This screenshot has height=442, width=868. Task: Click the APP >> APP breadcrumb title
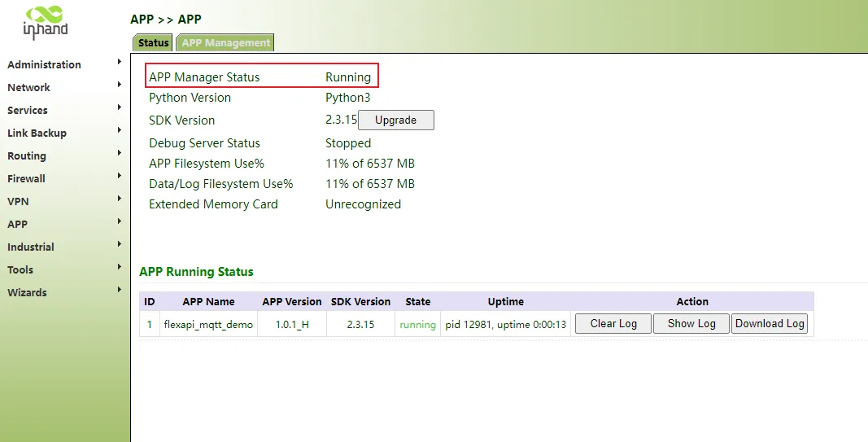[x=165, y=20]
